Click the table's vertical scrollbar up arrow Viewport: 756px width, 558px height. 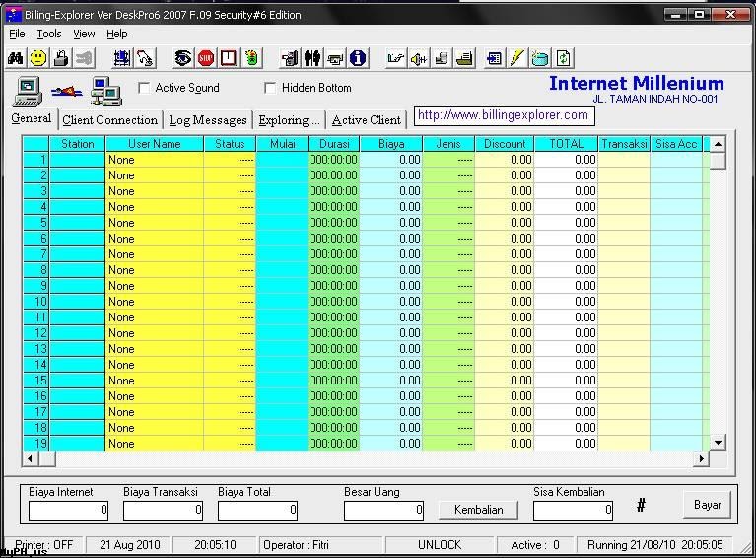pyautogui.click(x=718, y=144)
